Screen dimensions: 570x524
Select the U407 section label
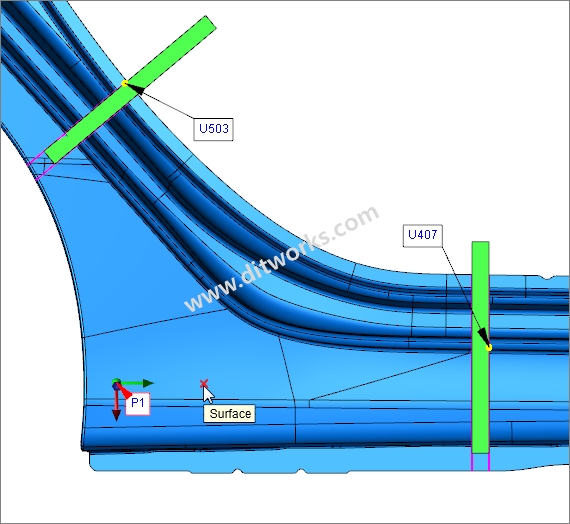coord(422,235)
